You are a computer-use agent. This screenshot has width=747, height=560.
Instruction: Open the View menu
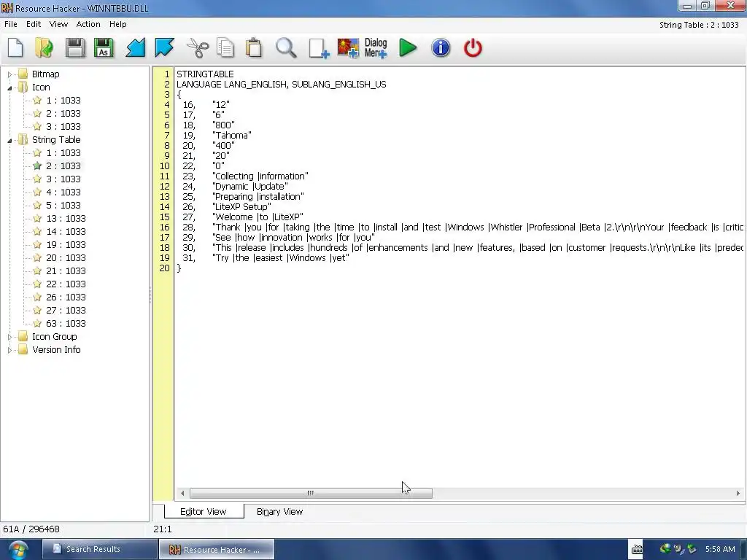pyautogui.click(x=58, y=24)
